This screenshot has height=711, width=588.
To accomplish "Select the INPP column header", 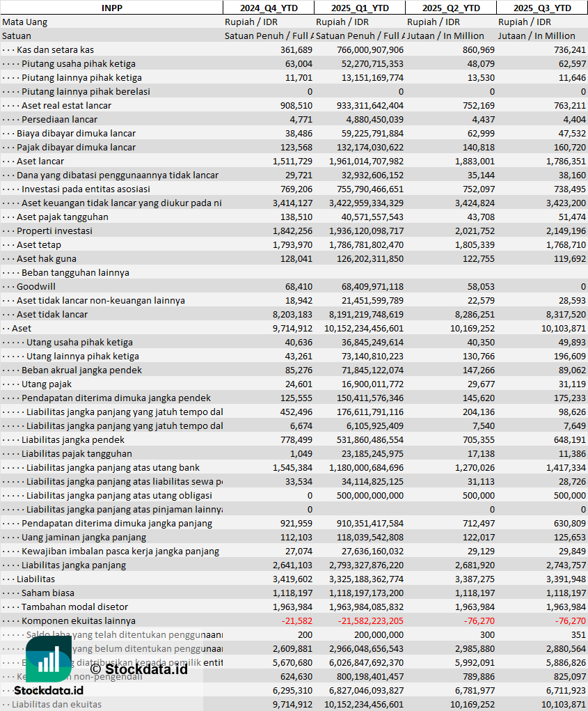I will pos(111,8).
